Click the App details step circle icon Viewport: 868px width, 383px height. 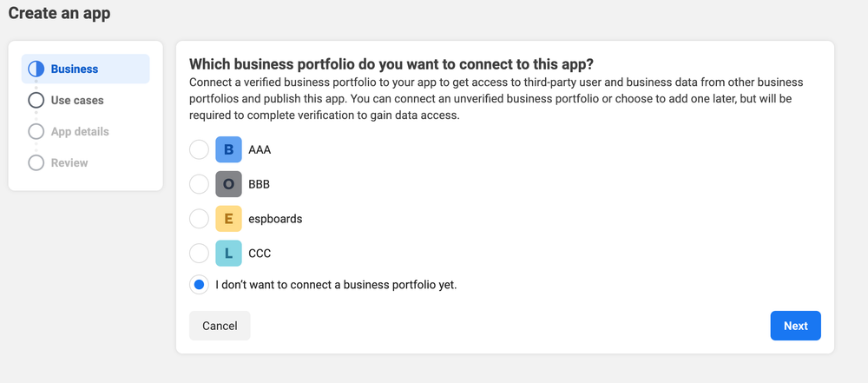[36, 131]
